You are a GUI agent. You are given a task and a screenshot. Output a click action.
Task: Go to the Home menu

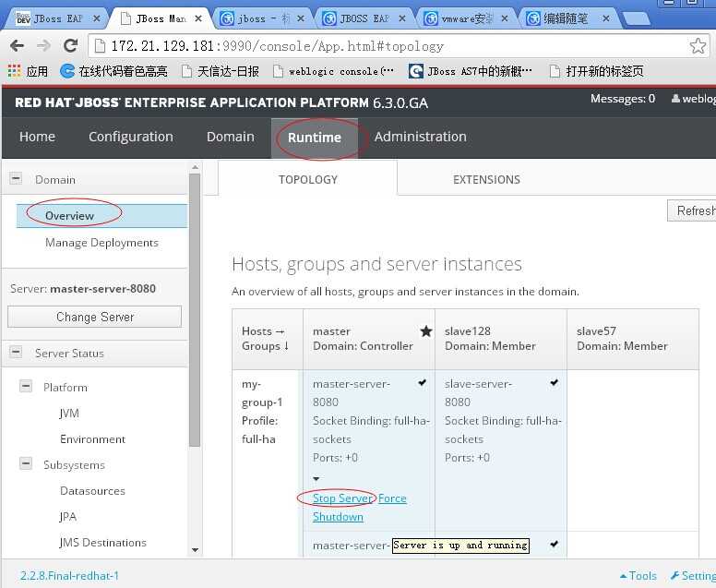click(x=37, y=137)
